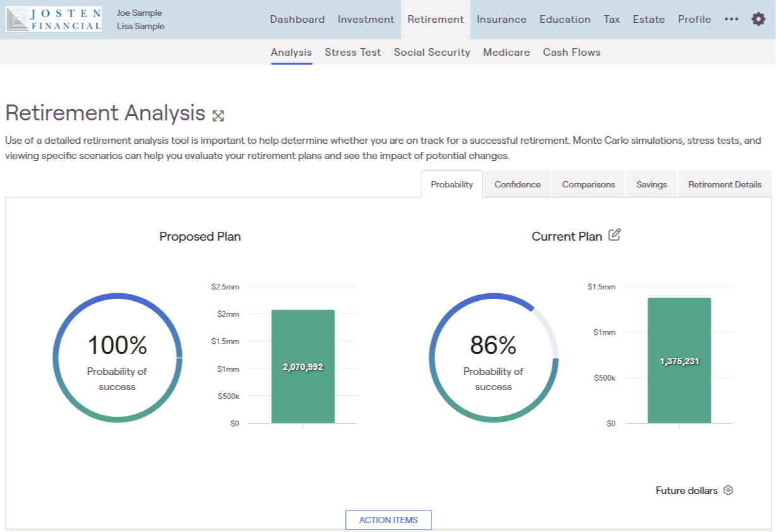This screenshot has width=776, height=532.
Task: Open the settings gear icon in header
Action: (758, 19)
